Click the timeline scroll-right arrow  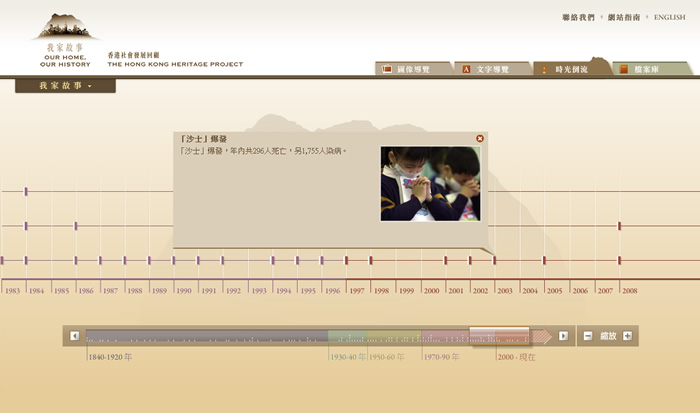tap(563, 336)
